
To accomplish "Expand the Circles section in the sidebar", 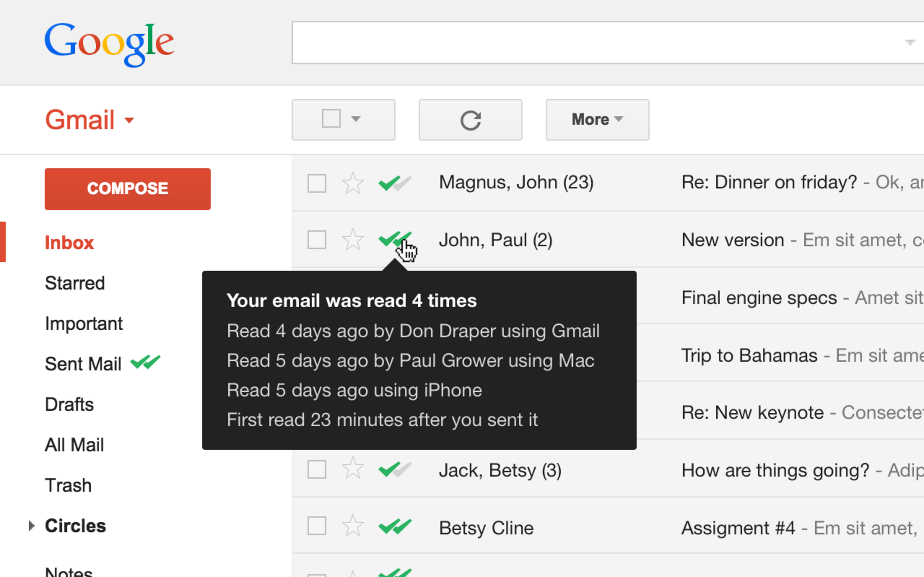I will 31,525.
